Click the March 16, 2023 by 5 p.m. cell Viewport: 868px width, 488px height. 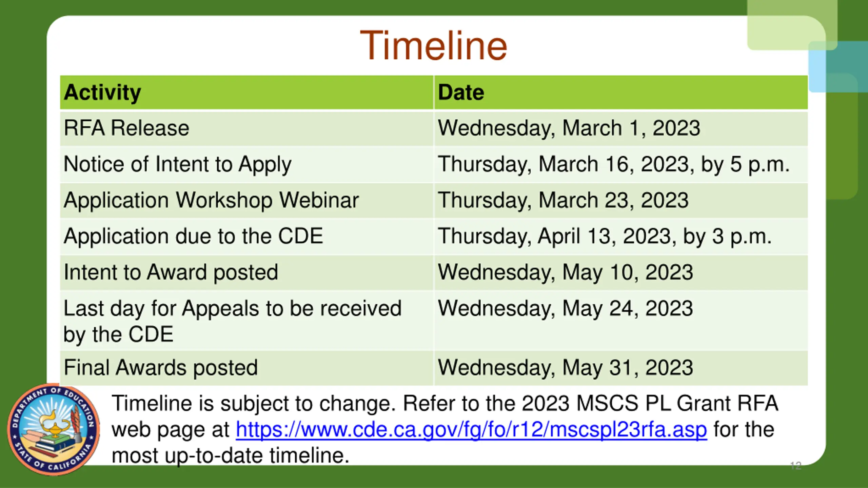pyautogui.click(x=614, y=164)
